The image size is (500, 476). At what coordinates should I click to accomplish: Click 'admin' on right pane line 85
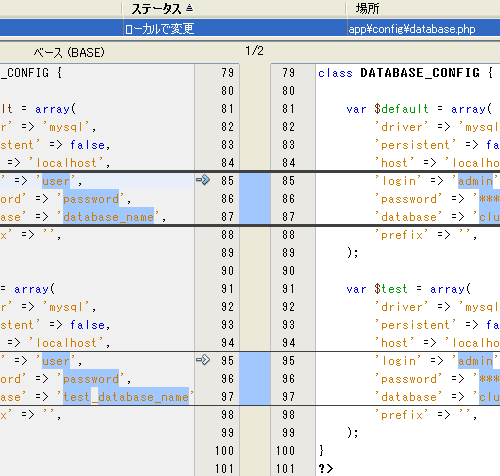click(x=475, y=181)
